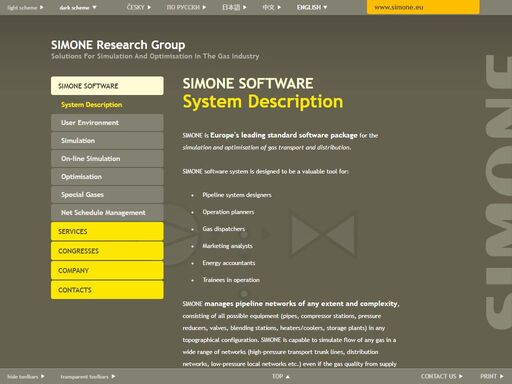Click the 'Energy accountants' bullet text
This screenshot has width=512, height=384.
(x=229, y=263)
